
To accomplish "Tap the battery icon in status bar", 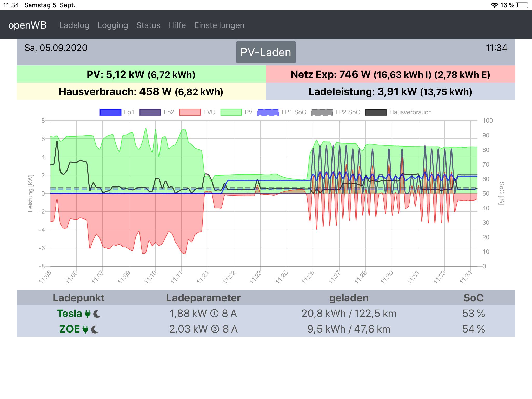I will coord(522,5).
